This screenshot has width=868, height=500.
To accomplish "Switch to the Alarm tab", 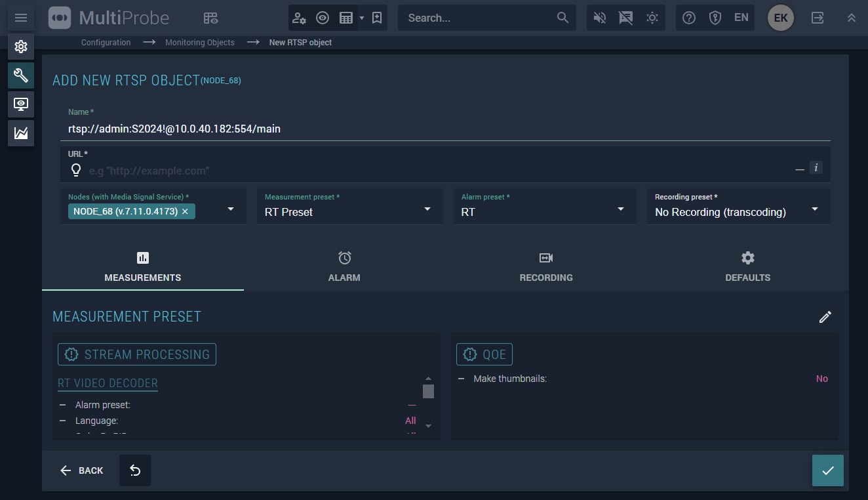I will pyautogui.click(x=344, y=267).
